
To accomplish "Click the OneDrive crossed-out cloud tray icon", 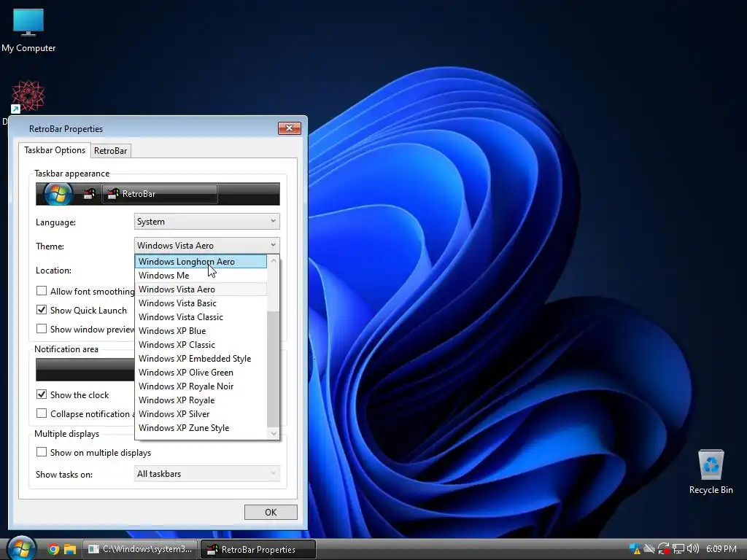I will 649,549.
